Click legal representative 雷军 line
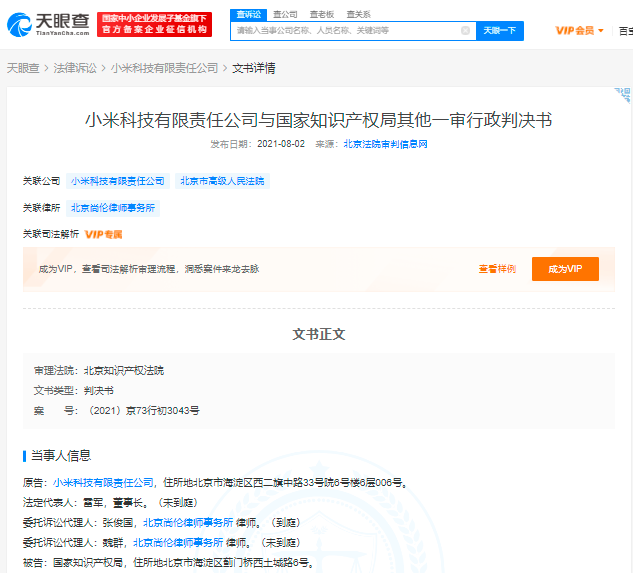The width and height of the screenshot is (633, 573). click(x=110, y=503)
